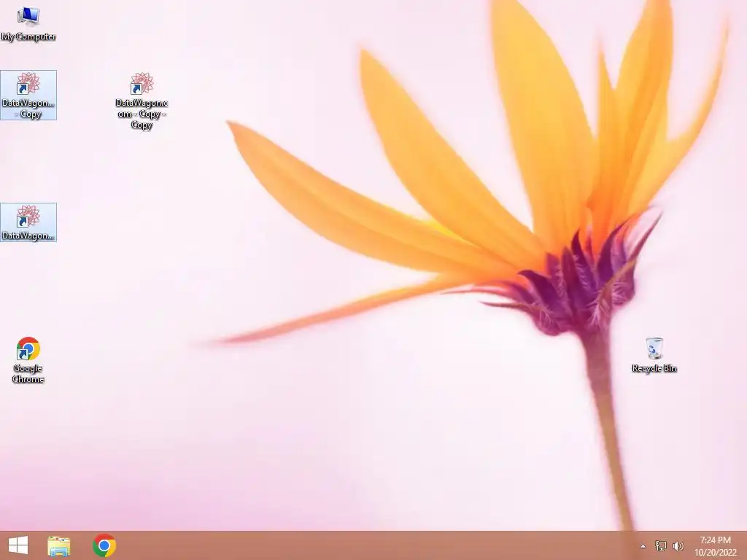Select the highlighted "DataWagon... - Copy" shortcut
This screenshot has width=747, height=560.
click(x=28, y=96)
